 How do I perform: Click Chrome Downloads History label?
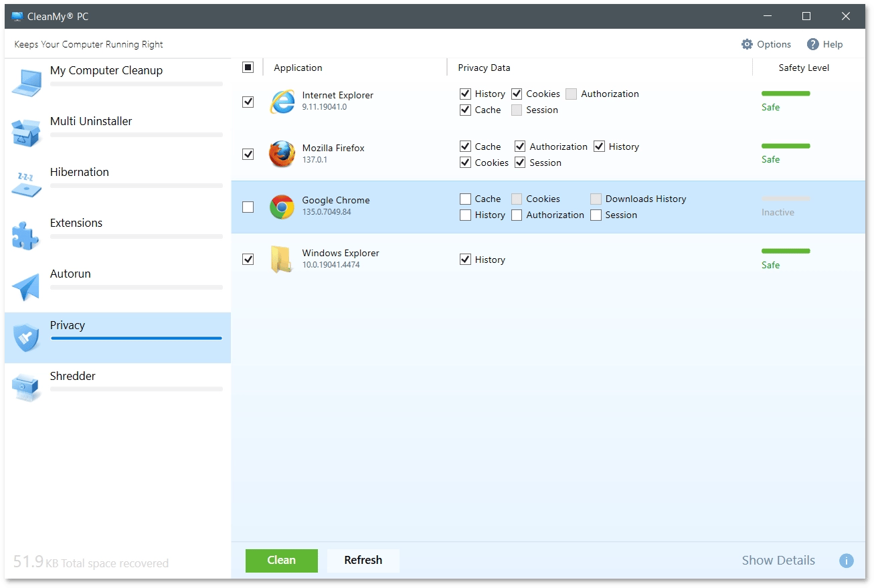[646, 199]
